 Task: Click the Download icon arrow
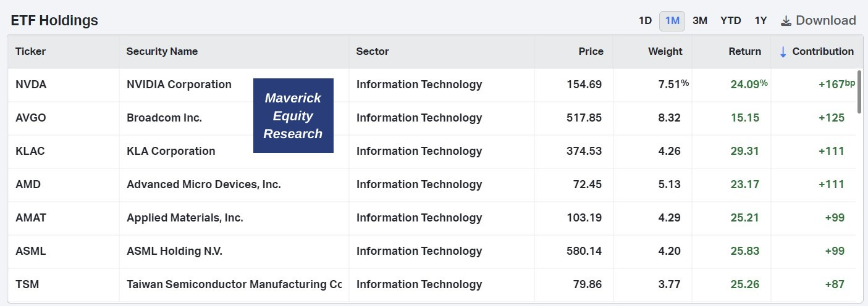coord(786,21)
